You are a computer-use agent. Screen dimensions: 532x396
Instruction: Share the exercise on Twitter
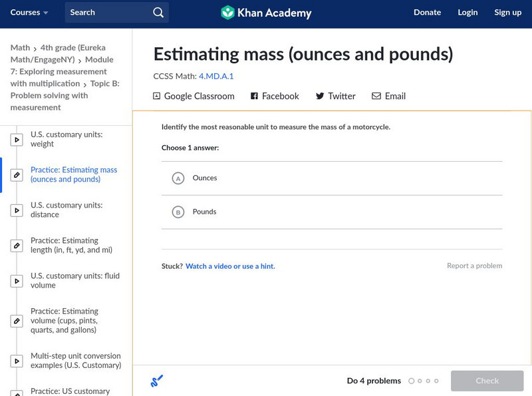click(x=335, y=97)
